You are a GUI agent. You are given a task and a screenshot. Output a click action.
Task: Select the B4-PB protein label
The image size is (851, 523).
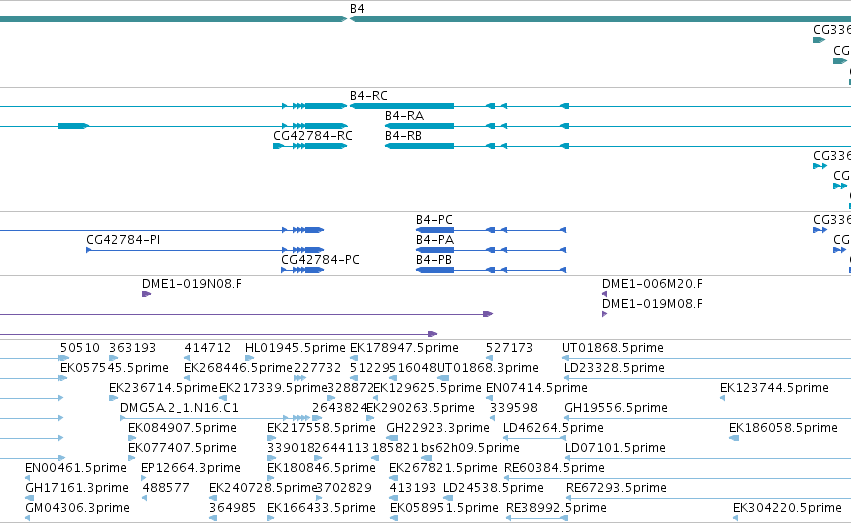(x=434, y=260)
